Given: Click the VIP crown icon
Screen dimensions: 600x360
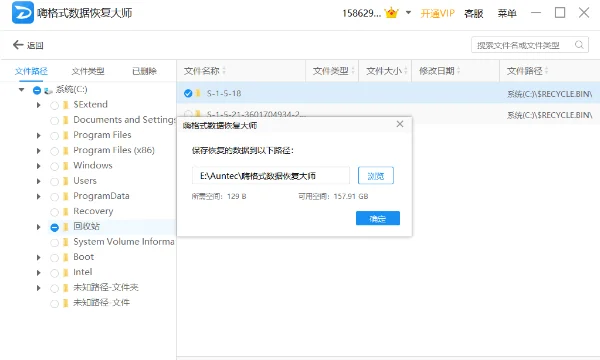Looking at the screenshot, I should (391, 13).
